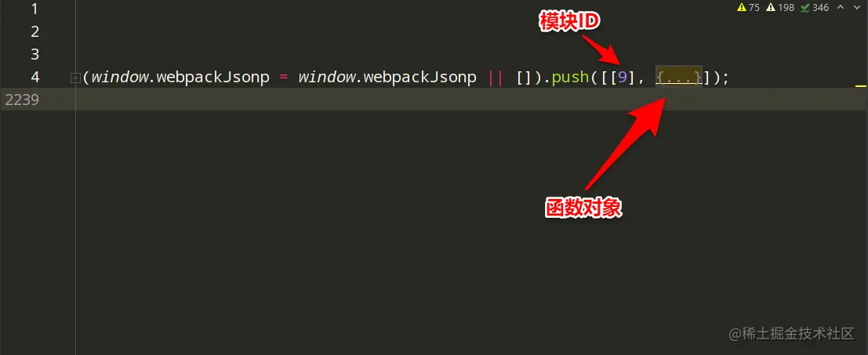This screenshot has width=868, height=355.
Task: Select line number 4 in the gutter
Action: [x=35, y=77]
